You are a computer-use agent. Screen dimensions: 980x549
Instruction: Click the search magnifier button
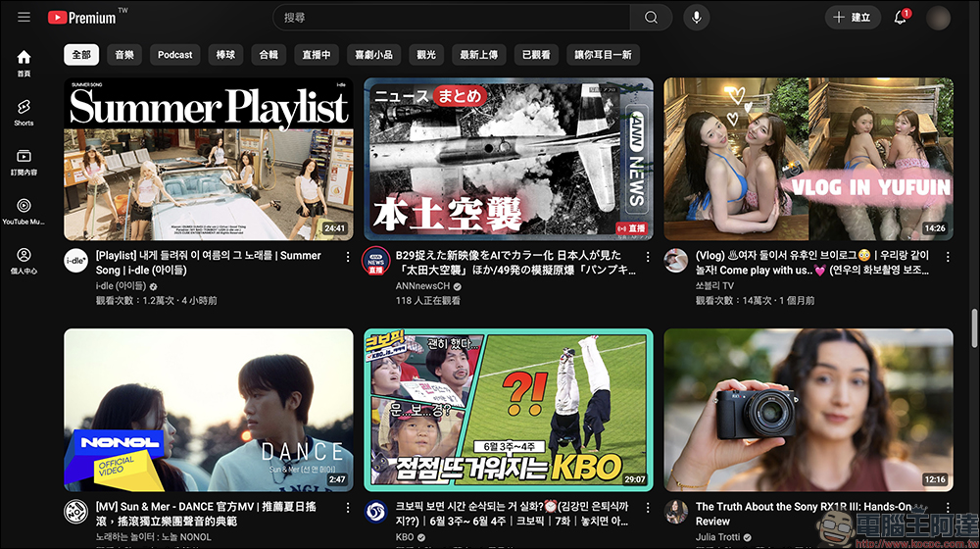pos(651,18)
